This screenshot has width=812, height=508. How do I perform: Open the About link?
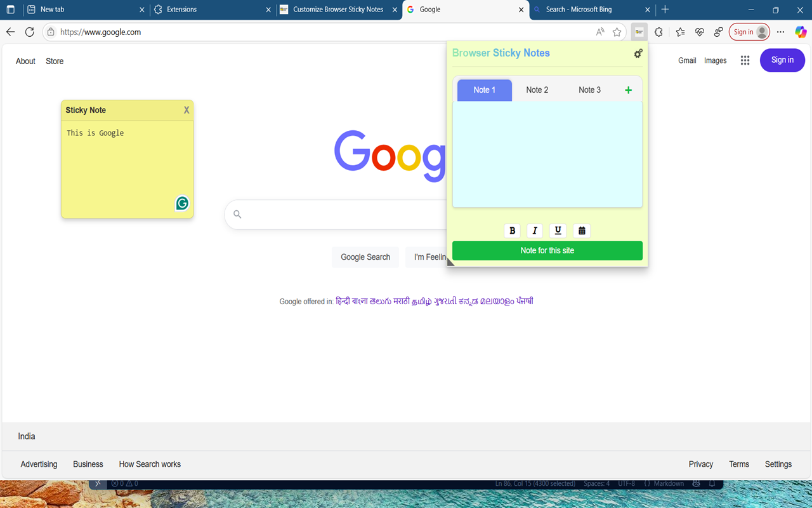[x=25, y=61]
